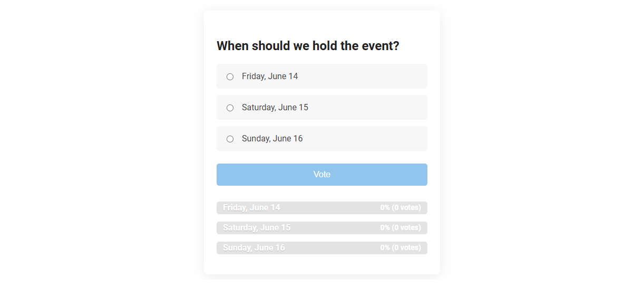Click the Friday, June 14 results bar
This screenshot has height=306, width=644.
pyautogui.click(x=322, y=207)
